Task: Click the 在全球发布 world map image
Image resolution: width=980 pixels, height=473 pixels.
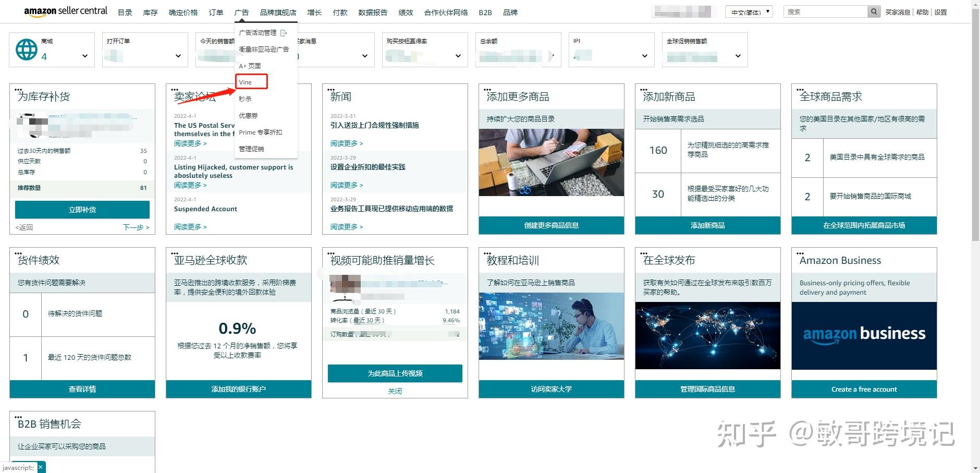Action: [x=708, y=335]
